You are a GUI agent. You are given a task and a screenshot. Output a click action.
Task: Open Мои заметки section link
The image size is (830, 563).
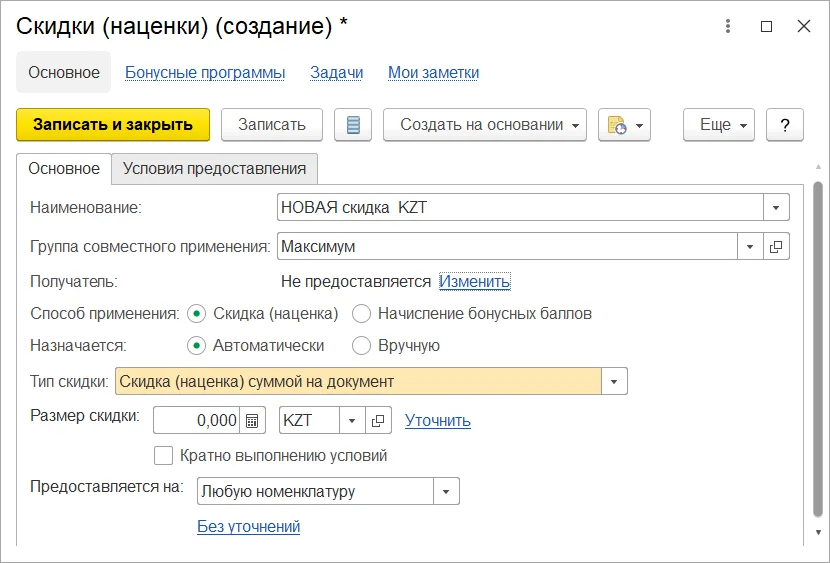coord(434,72)
